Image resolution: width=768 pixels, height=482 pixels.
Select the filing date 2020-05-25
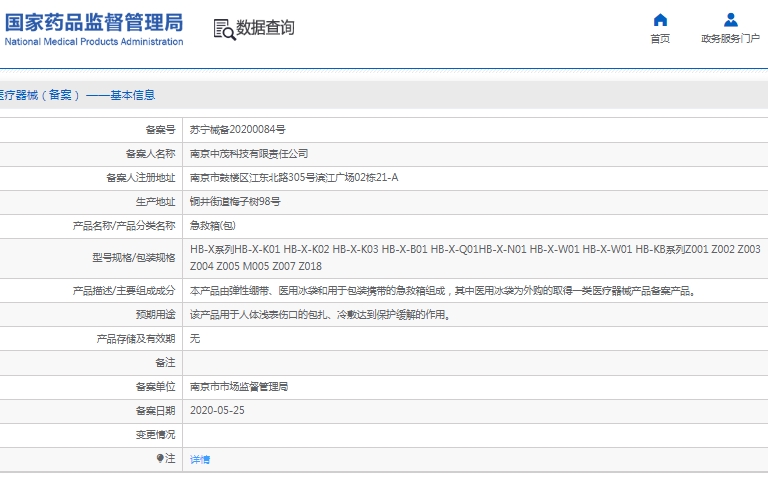click(x=217, y=410)
